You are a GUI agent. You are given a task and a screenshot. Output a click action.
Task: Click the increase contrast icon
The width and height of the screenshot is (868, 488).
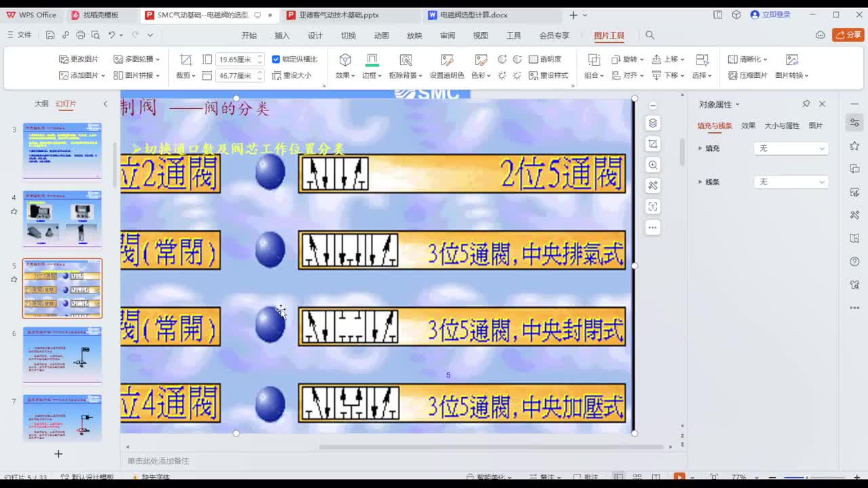(x=502, y=60)
